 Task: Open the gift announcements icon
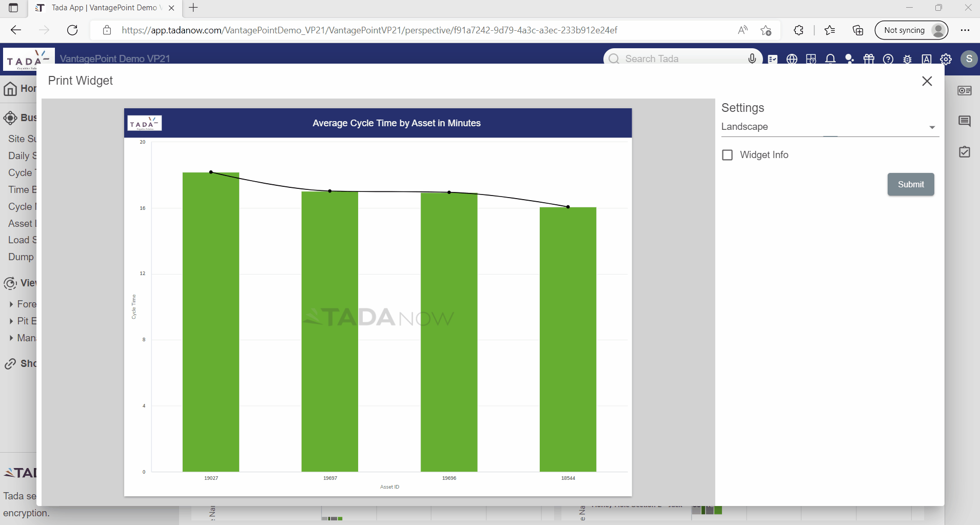[x=869, y=59]
